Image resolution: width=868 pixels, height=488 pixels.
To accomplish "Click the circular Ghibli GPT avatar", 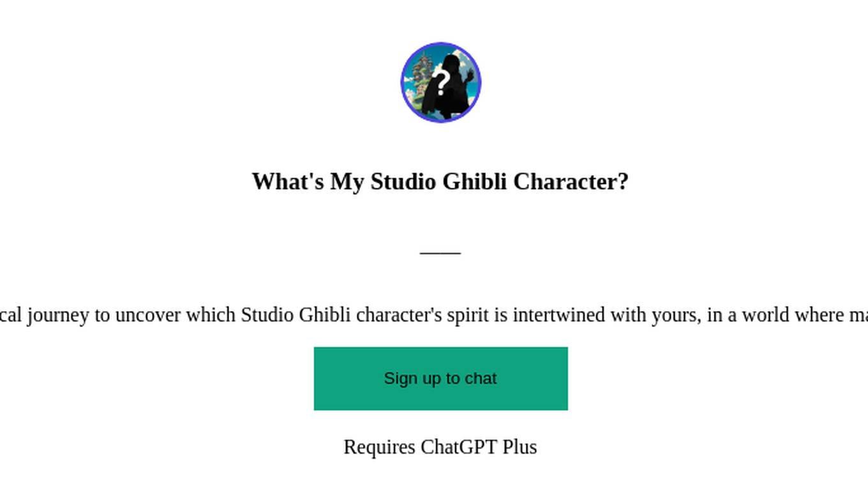I will 440,82.
